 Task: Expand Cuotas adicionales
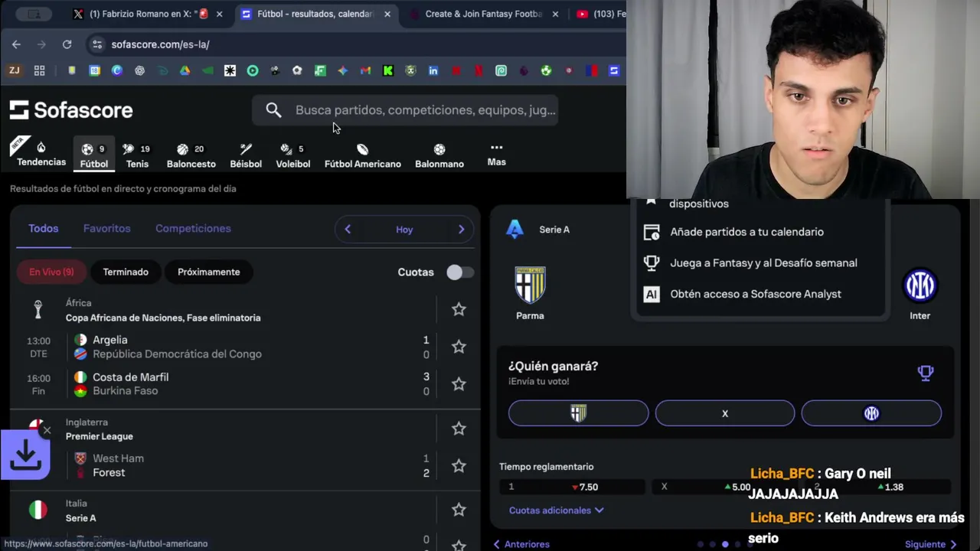556,510
